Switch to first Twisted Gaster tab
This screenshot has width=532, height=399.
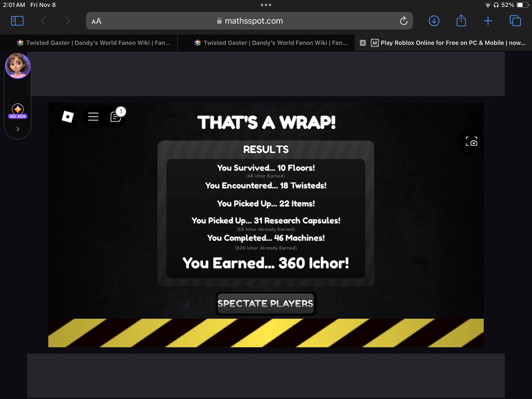tap(94, 43)
